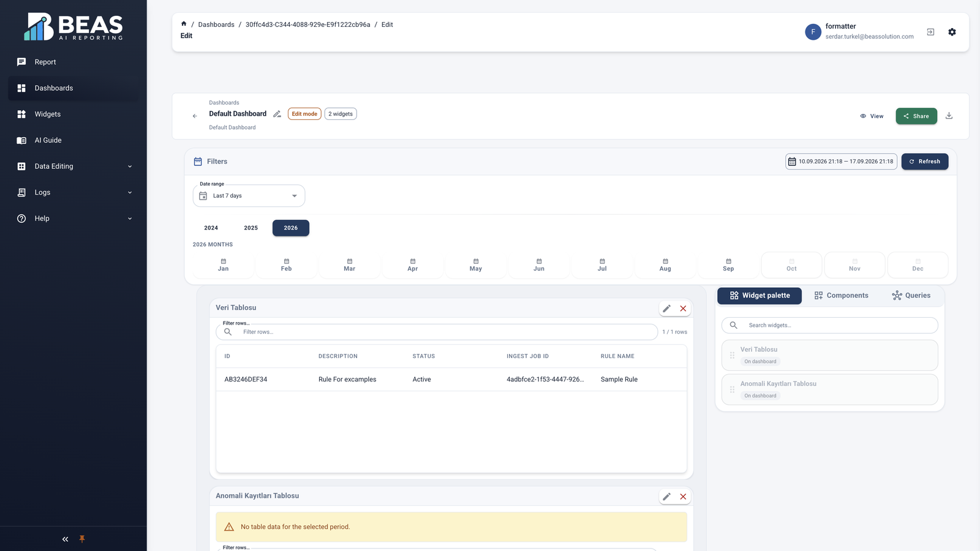The width and height of the screenshot is (980, 551).
Task: Open AI Guide in the sidebar
Action: 73,140
